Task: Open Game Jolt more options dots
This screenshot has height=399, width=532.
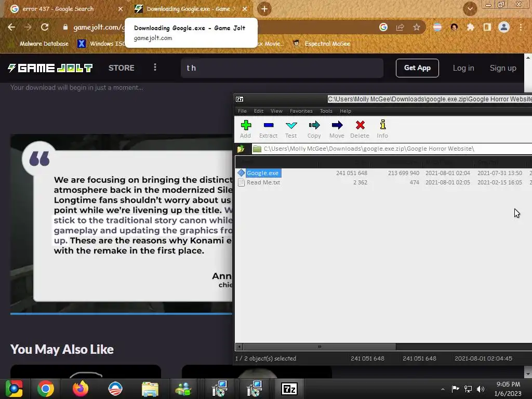Action: tap(155, 67)
